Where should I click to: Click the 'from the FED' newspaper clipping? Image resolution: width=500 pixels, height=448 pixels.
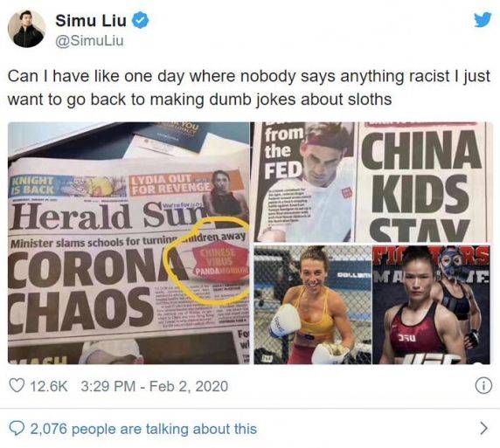(x=304, y=182)
